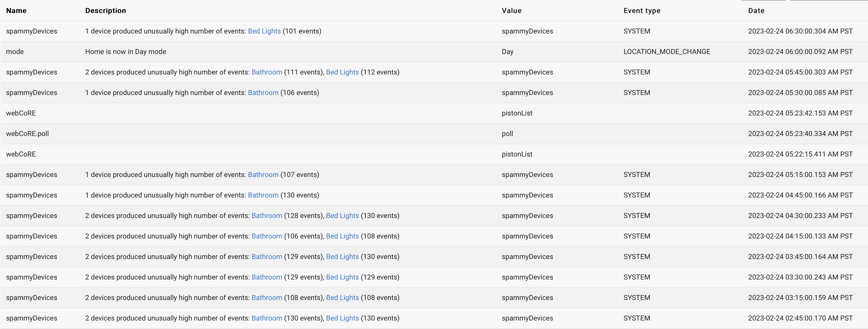
Task: Click 'pistonList' value in 05:23:42 row
Action: (517, 113)
